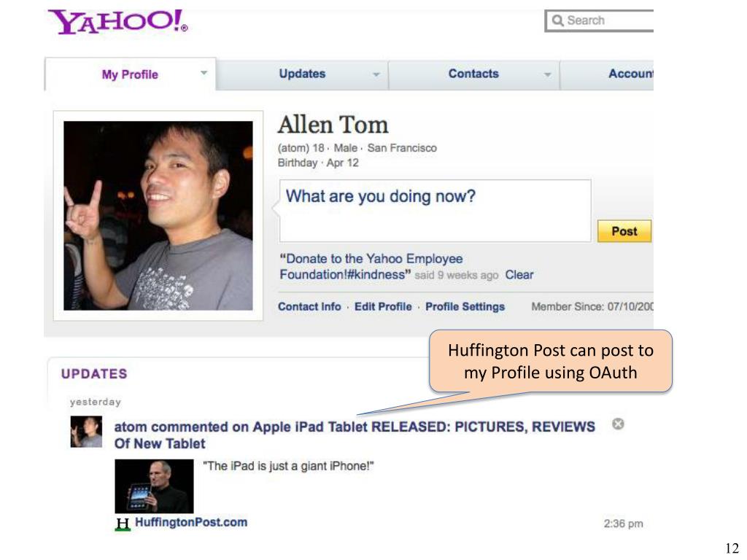The height and width of the screenshot is (560, 747).
Task: Expand the Updates tab dropdown arrow
Action: (x=376, y=75)
